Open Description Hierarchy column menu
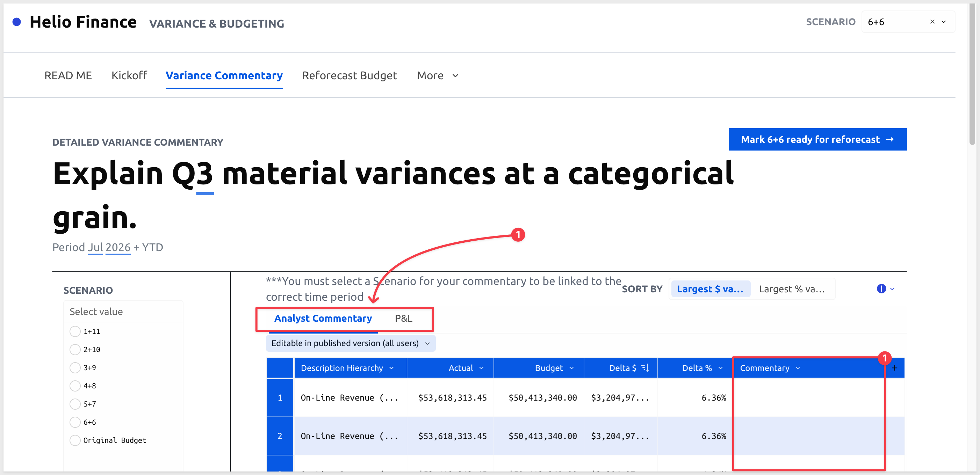Image resolution: width=980 pixels, height=475 pixels. (x=391, y=368)
